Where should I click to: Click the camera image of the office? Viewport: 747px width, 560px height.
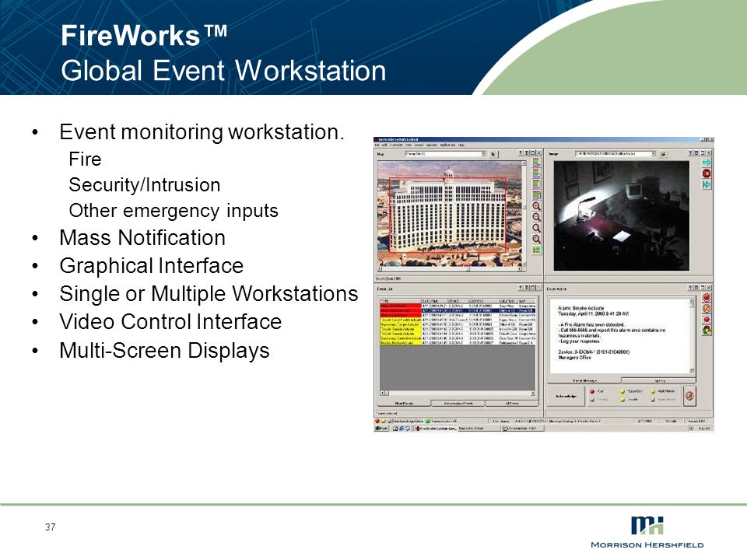pyautogui.click(x=621, y=215)
